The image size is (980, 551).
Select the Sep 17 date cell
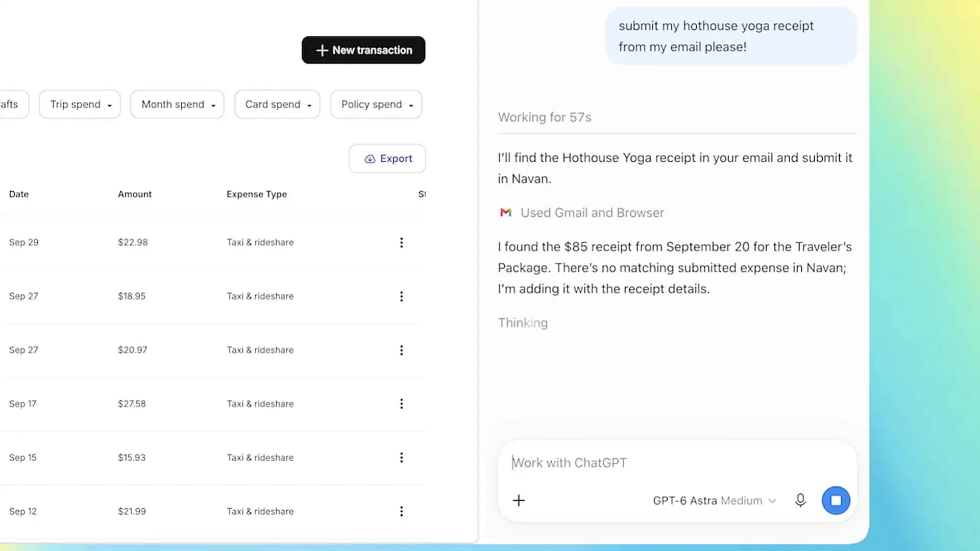click(x=22, y=404)
